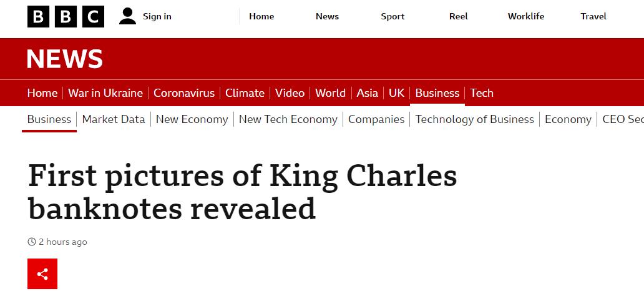The image size is (644, 306).
Task: Open Travel from the top navigation
Action: [593, 16]
